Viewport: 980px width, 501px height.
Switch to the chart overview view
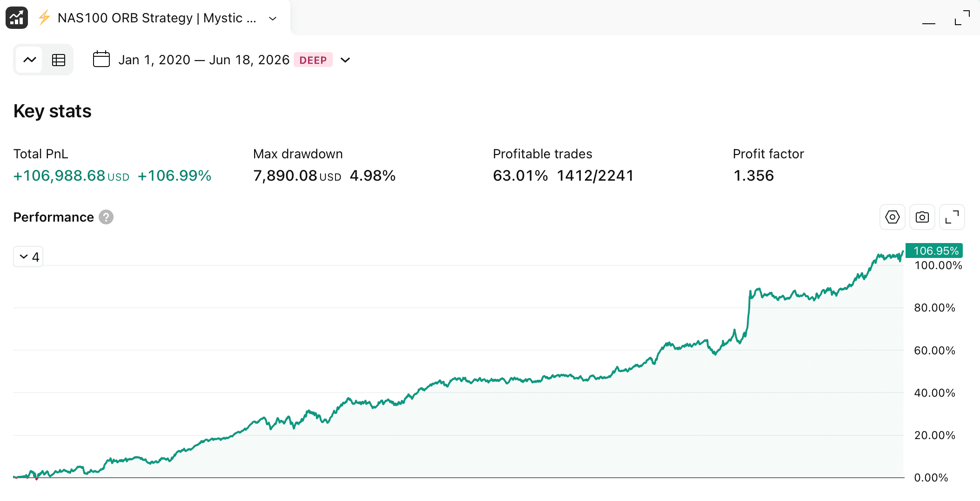(30, 60)
